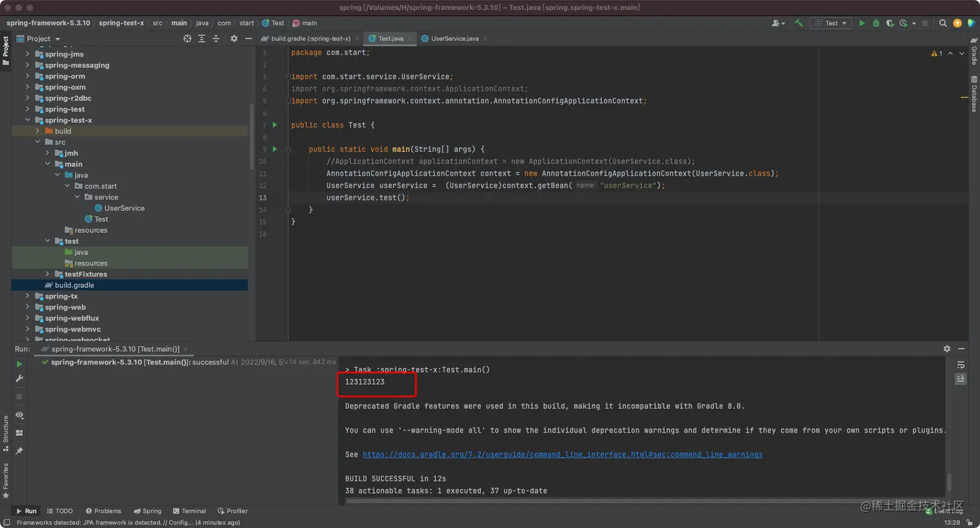Open the Terminal tool window tab
The height and width of the screenshot is (528, 980).
pos(189,511)
